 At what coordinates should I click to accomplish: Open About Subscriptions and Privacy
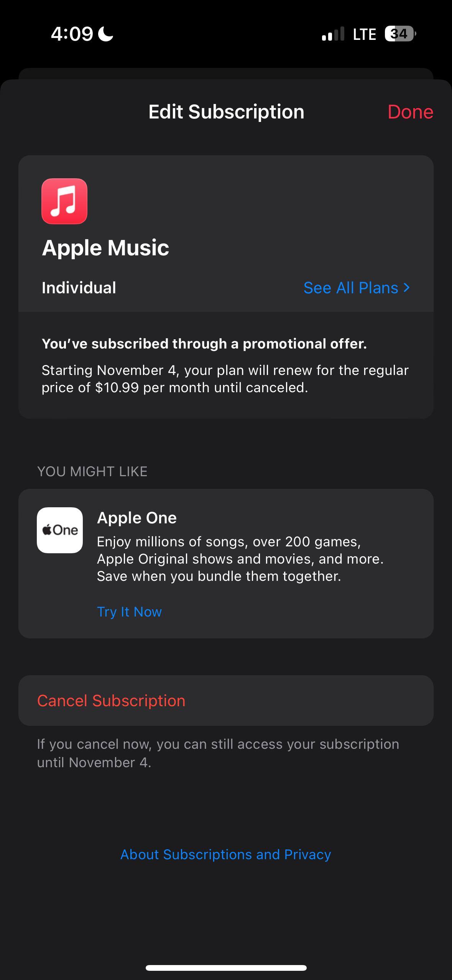point(226,854)
